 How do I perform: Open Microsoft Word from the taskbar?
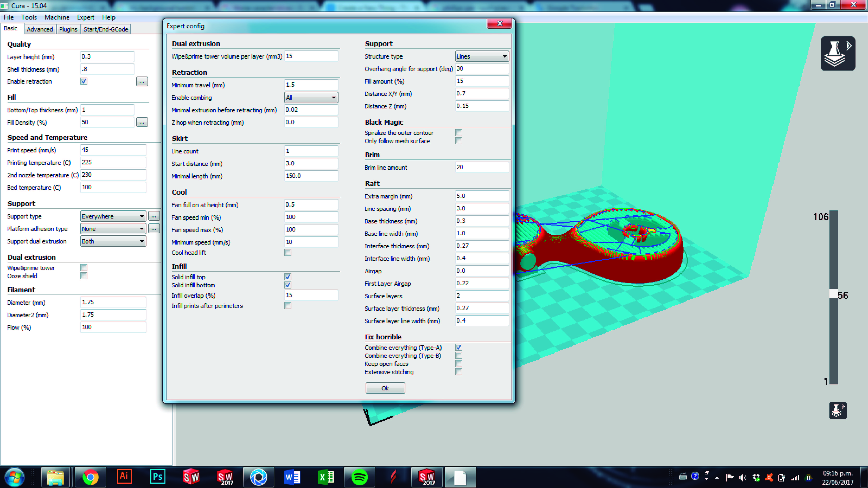pyautogui.click(x=292, y=477)
